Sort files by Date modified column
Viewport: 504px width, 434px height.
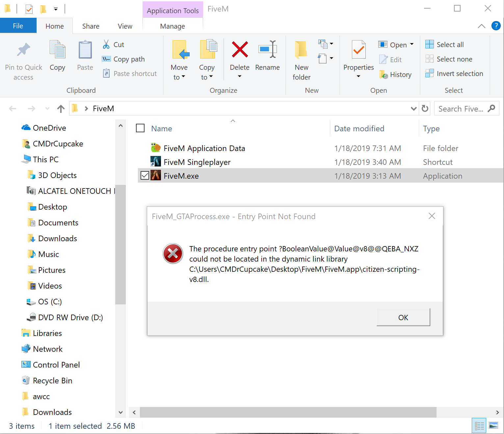[359, 129]
